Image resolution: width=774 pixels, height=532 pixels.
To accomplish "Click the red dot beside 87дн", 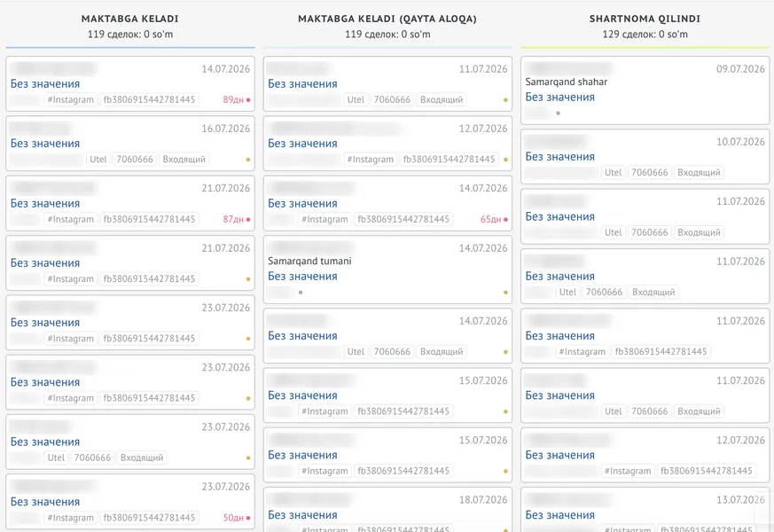I will [x=248, y=219].
